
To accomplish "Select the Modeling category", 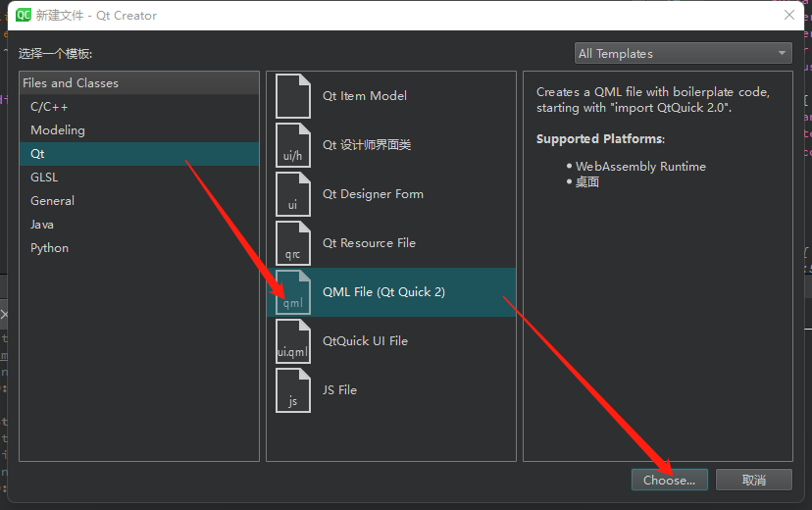I will tap(139, 130).
